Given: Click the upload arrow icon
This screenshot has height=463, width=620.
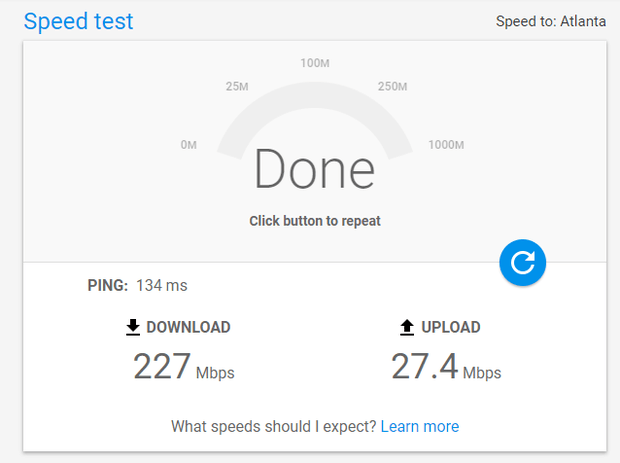Looking at the screenshot, I should (407, 327).
